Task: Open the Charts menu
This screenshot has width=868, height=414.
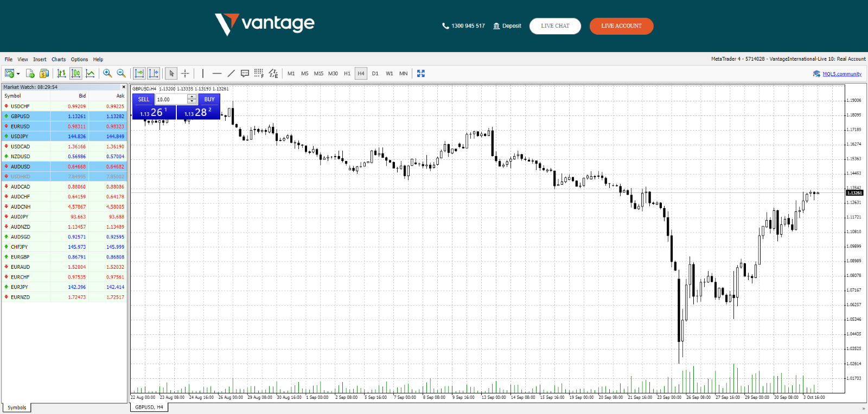Action: click(59, 60)
